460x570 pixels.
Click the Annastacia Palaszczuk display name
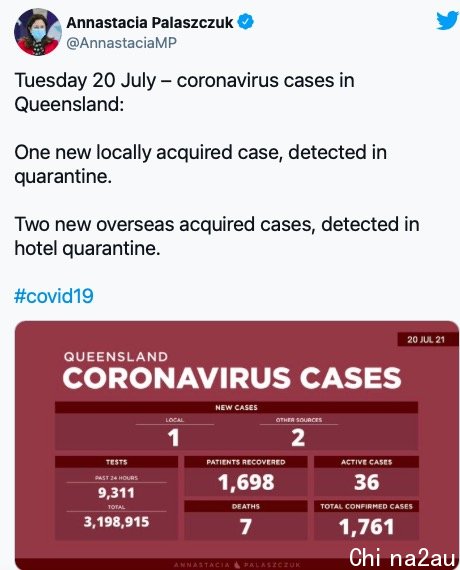[150, 23]
